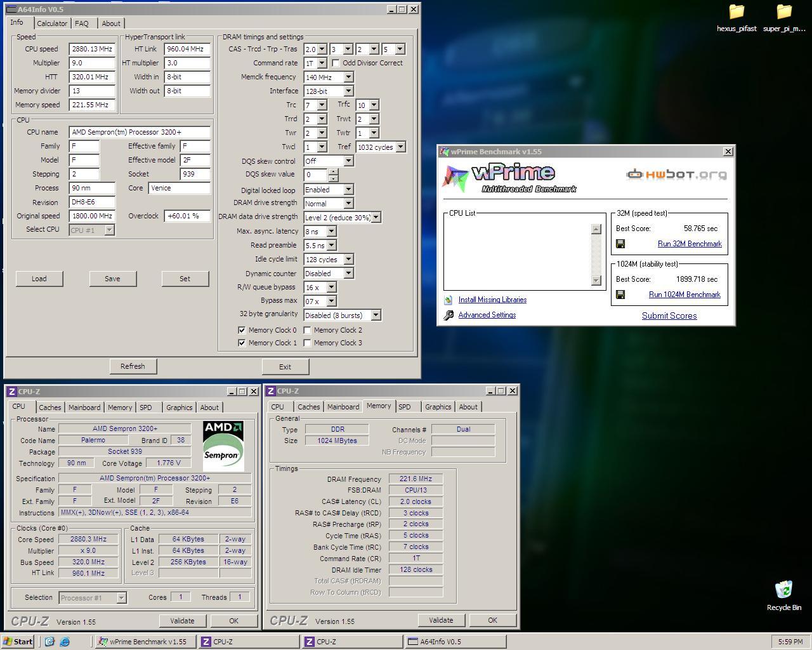The height and width of the screenshot is (650, 812).
Task: Open the Read preamble 5.5 ns dropdown
Action: [x=331, y=245]
